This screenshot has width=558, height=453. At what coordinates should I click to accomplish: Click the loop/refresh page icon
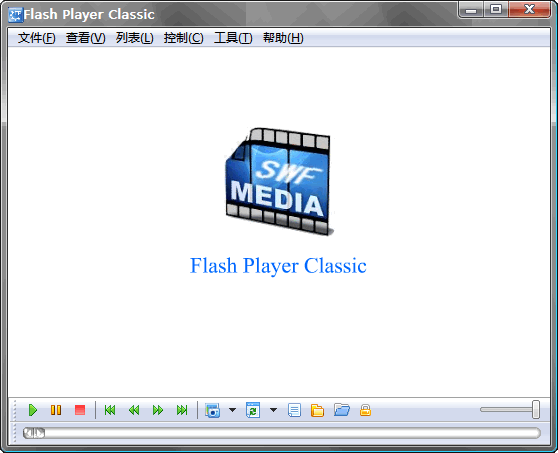pyautogui.click(x=253, y=410)
